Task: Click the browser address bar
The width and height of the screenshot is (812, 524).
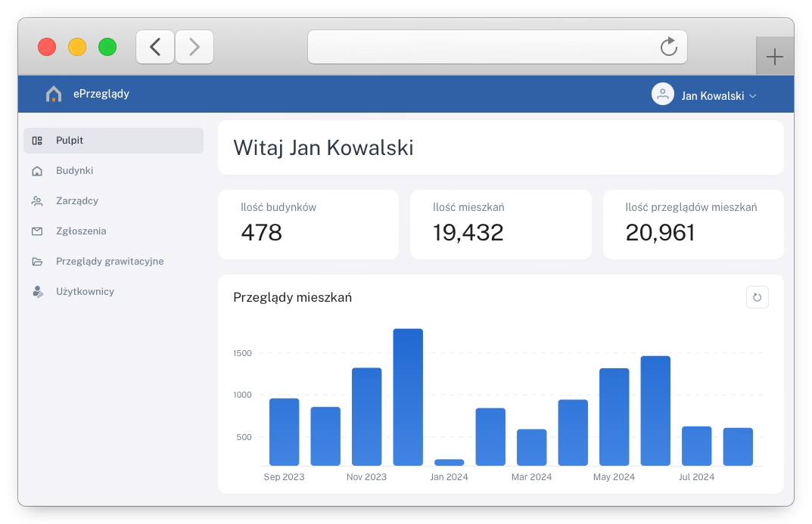Action: 484,47
